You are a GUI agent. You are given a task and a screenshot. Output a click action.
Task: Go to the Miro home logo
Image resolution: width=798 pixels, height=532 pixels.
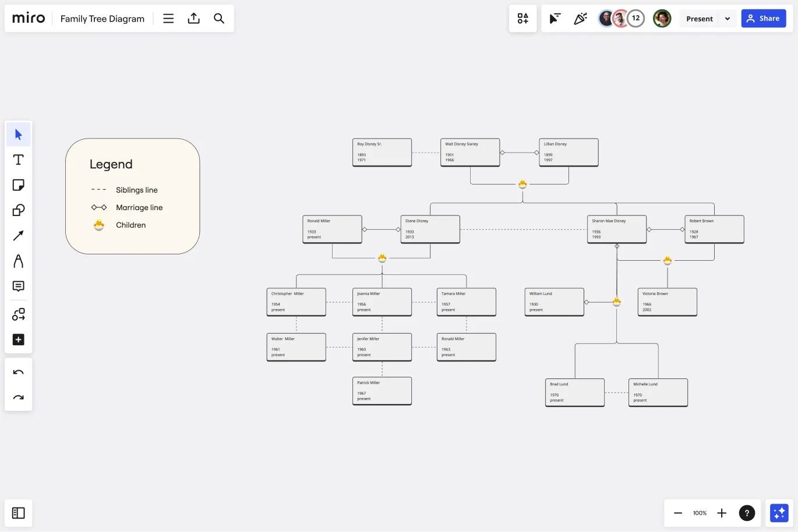tap(29, 18)
